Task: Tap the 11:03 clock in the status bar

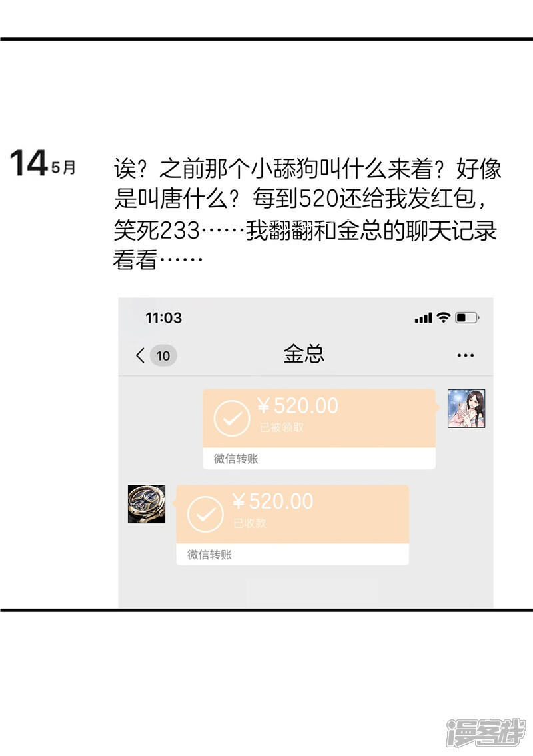Action: (x=163, y=318)
